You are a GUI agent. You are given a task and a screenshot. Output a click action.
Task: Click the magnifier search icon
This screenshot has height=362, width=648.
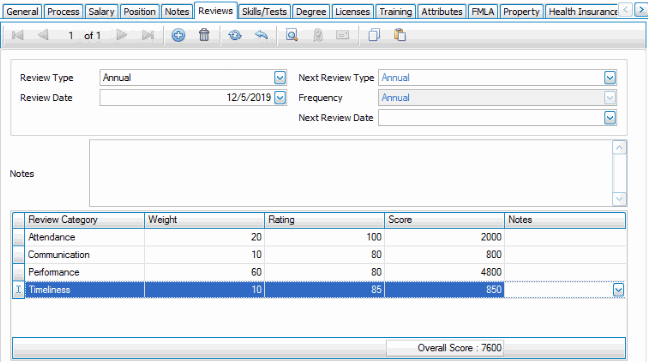[x=292, y=36]
